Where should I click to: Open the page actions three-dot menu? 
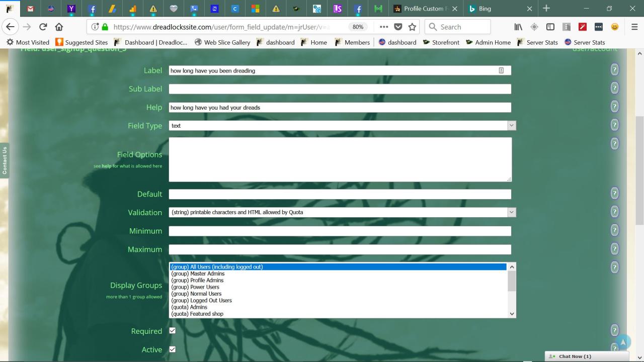click(x=384, y=27)
